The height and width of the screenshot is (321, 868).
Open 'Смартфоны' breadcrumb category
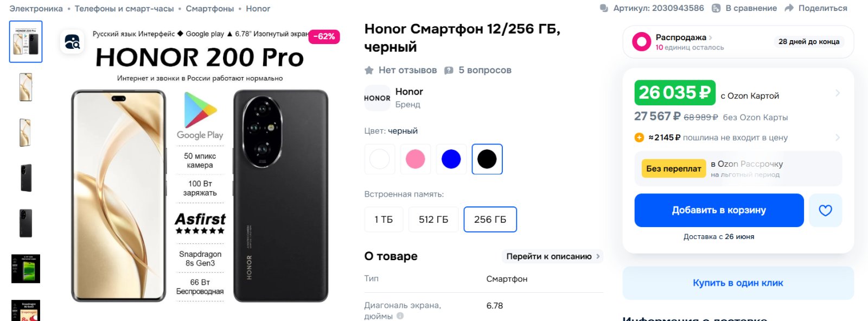click(210, 9)
